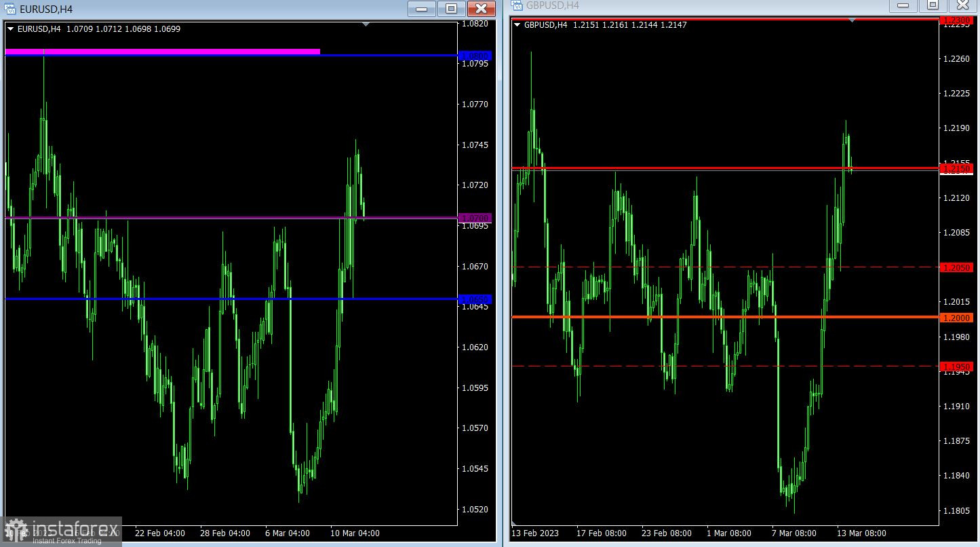
Task: Click 1.1805 on GBPUSD price scale
Action: click(x=956, y=511)
